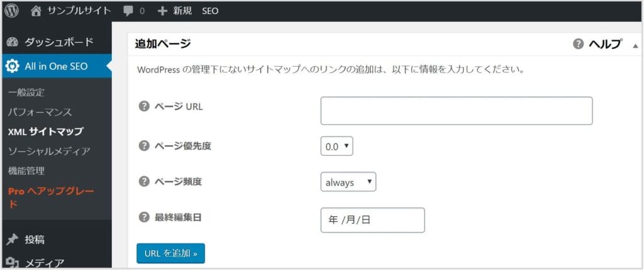Open 新規 menu in admin bar
Viewport: 644px width, 271px height.
[x=182, y=11]
